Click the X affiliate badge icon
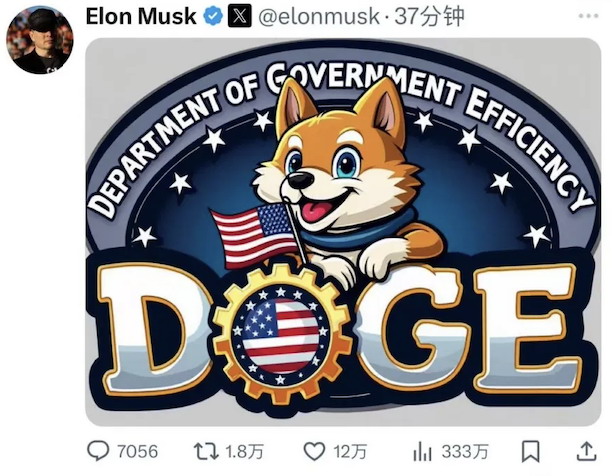 pos(239,17)
